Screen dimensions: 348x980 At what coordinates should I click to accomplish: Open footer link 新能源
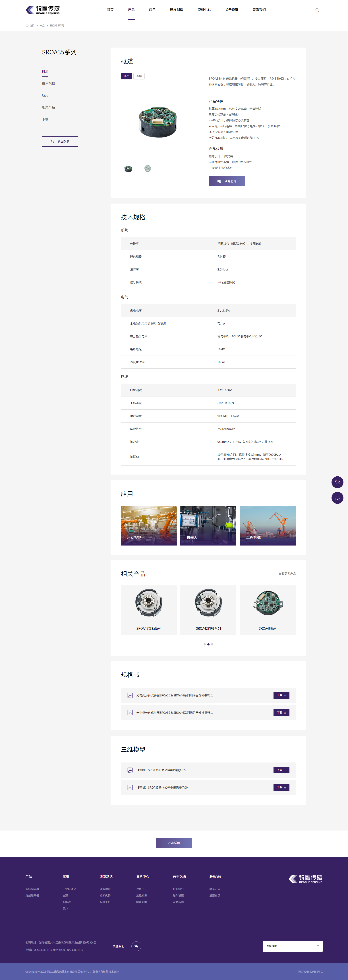pos(67,902)
